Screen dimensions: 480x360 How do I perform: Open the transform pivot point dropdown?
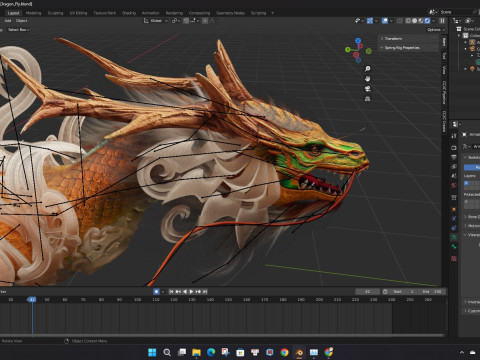[x=175, y=21]
